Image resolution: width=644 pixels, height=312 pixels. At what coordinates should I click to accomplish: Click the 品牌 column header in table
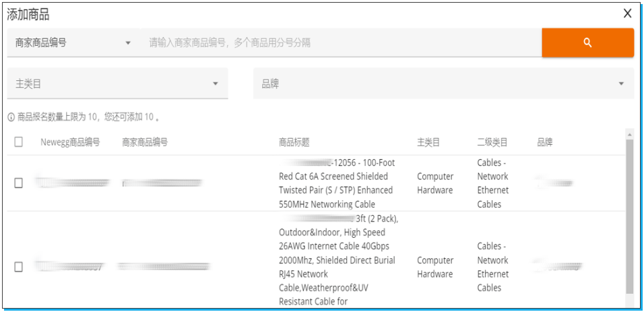(x=544, y=142)
